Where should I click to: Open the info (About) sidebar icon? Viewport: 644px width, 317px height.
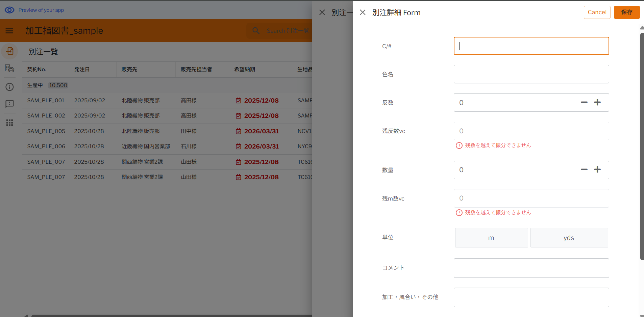click(x=10, y=87)
